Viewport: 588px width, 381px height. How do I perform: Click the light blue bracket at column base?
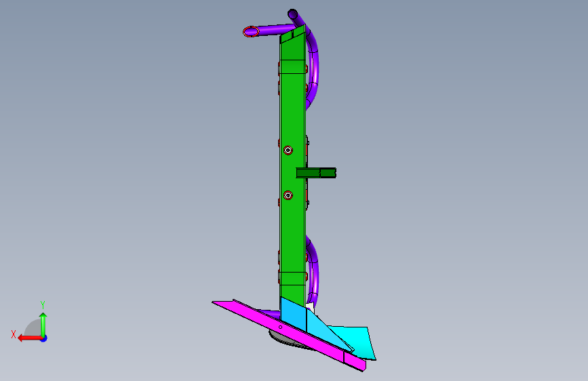point(294,315)
